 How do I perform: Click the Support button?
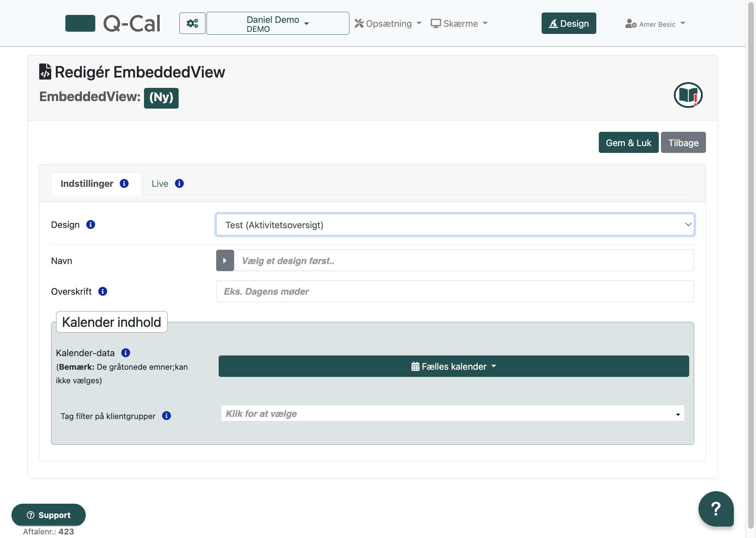(49, 515)
